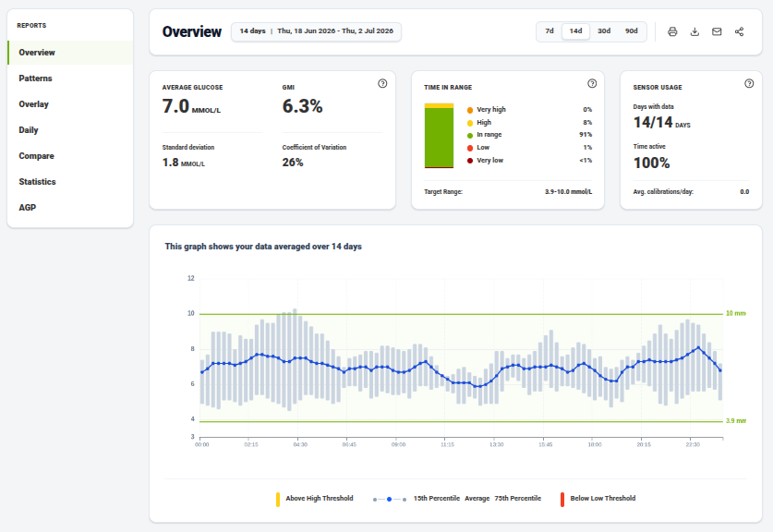
Task: Select the 7d period
Action: pyautogui.click(x=550, y=31)
